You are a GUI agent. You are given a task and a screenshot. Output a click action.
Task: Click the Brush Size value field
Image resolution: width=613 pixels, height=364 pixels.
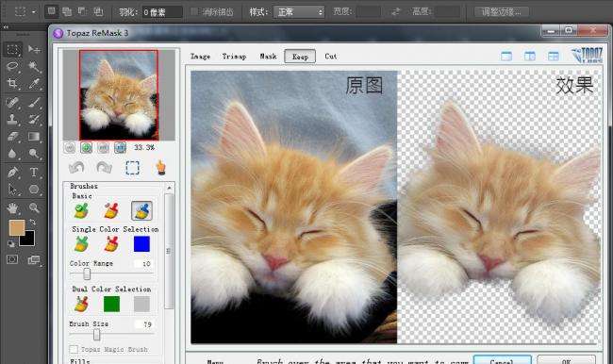[x=143, y=324]
